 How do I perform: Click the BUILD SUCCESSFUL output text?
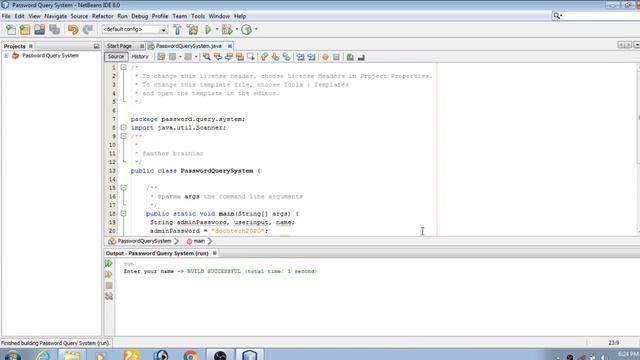pyautogui.click(x=252, y=271)
